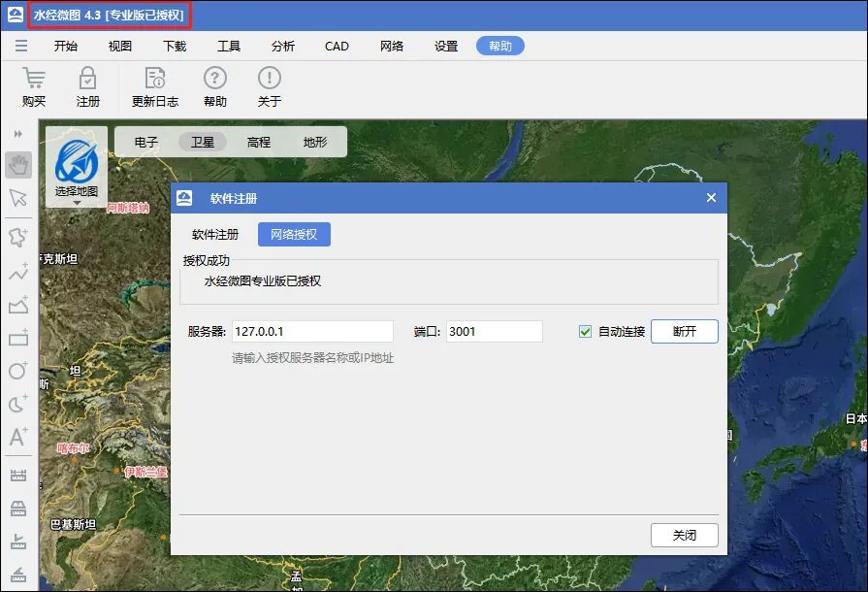Click the 关闭 button in dialog
The width and height of the screenshot is (868, 592).
[x=684, y=535]
